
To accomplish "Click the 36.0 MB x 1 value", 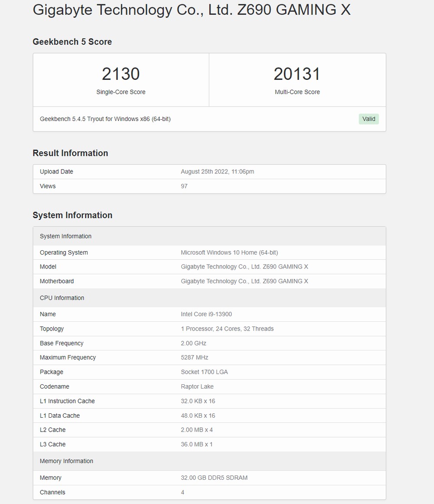I will pos(197,444).
